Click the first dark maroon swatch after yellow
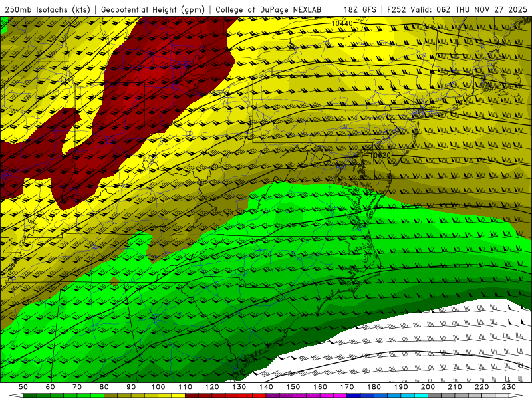 [192, 396]
